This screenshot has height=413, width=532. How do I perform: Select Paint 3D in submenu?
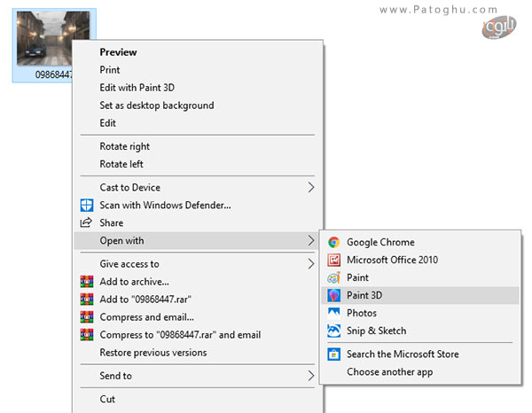tap(420, 295)
